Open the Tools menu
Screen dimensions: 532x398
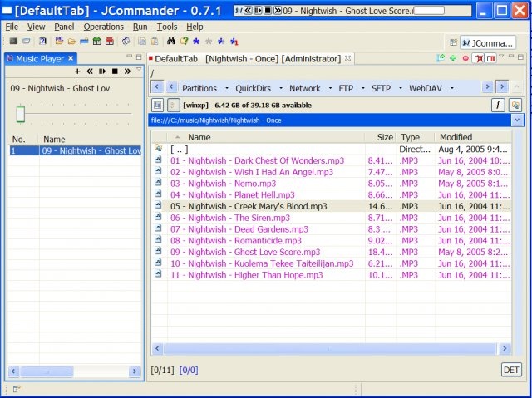click(x=166, y=27)
